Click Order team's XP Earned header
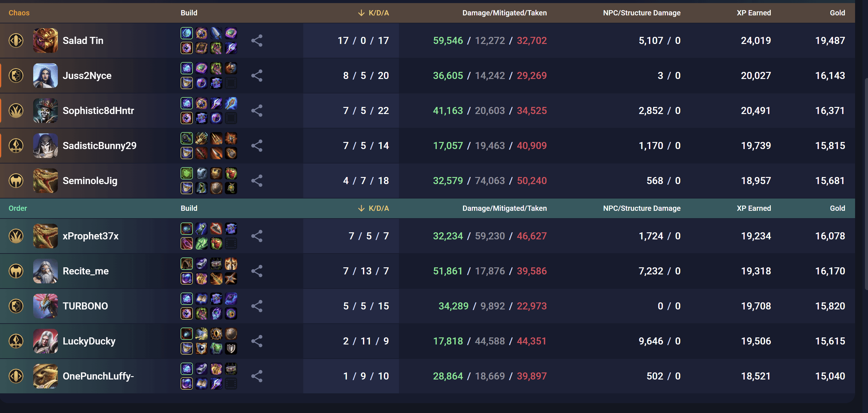This screenshot has height=413, width=868. [754, 208]
